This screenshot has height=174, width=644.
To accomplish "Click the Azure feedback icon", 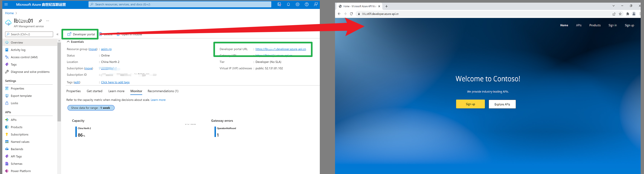I will [316, 4].
